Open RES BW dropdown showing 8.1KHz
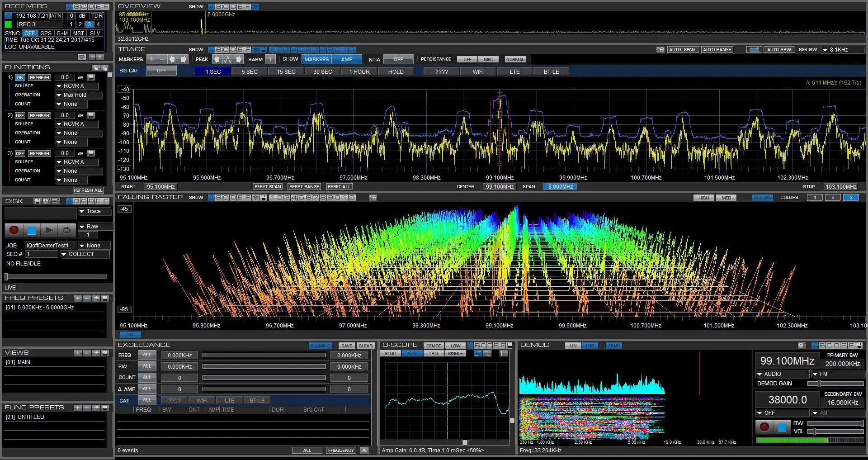 [x=842, y=50]
